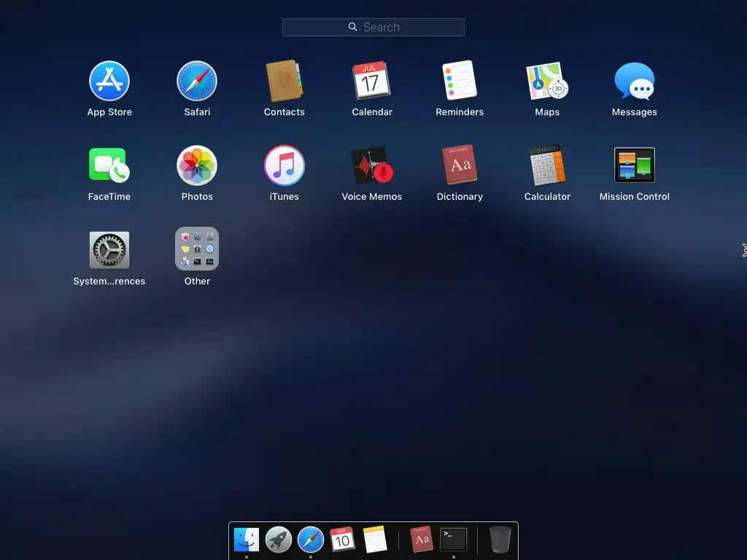
Task: Click the Launchpad rocket icon in Dock
Action: [x=278, y=539]
